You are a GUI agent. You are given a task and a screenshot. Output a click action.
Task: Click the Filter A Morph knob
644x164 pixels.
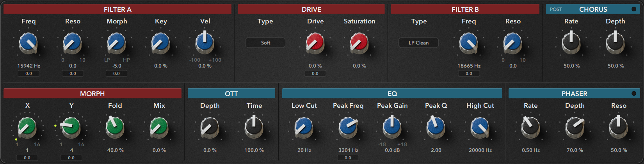pos(117,43)
